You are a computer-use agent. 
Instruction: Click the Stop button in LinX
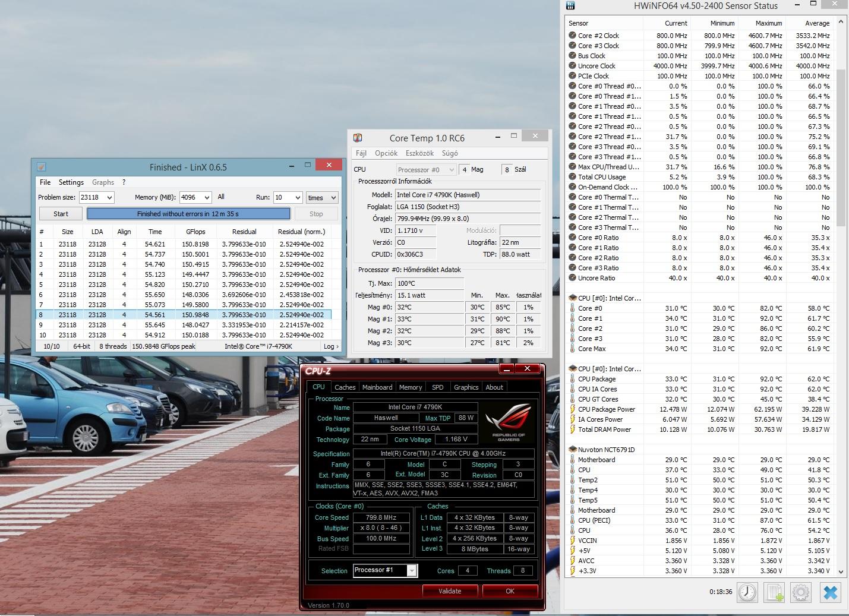[x=316, y=214]
